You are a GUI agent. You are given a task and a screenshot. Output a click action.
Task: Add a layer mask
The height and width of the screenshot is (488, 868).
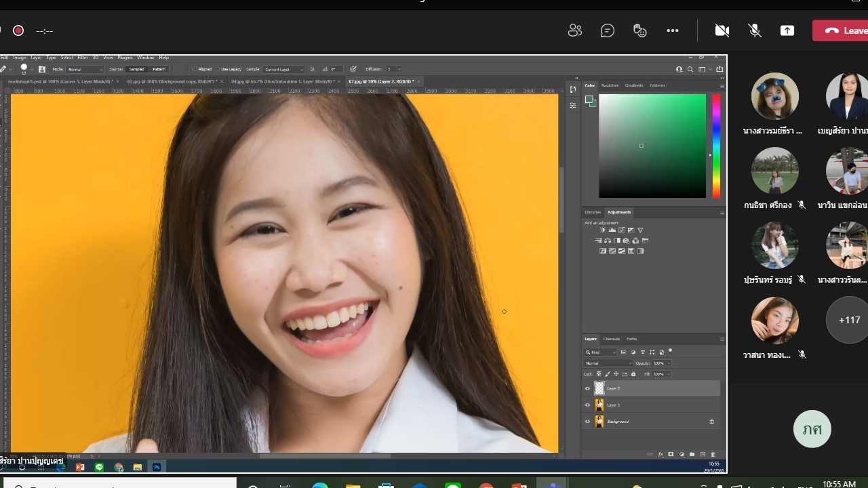[671, 454]
